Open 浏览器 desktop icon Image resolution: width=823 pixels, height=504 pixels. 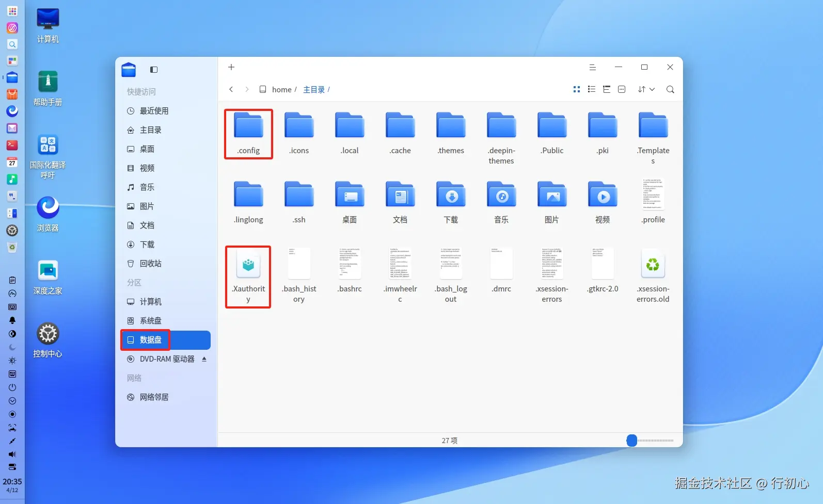point(48,214)
